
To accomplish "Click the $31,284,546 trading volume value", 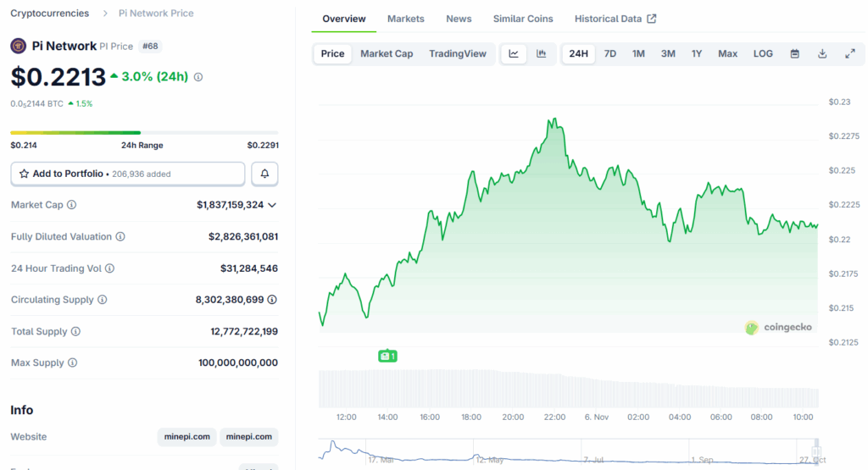I will click(x=249, y=268).
